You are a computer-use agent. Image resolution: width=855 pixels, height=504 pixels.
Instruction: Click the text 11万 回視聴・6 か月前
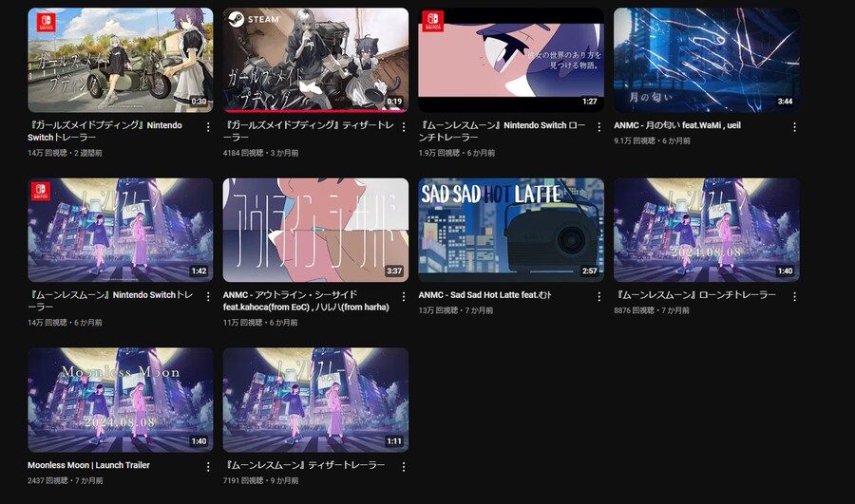[x=260, y=323]
